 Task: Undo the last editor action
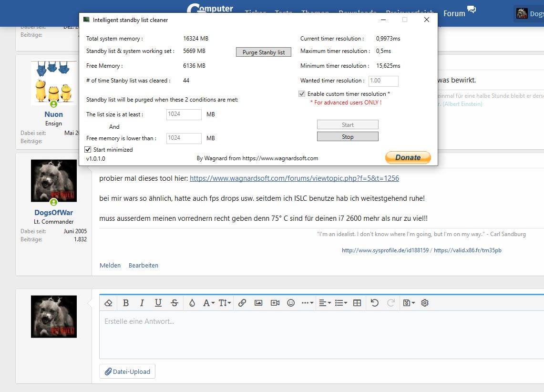[x=374, y=303]
